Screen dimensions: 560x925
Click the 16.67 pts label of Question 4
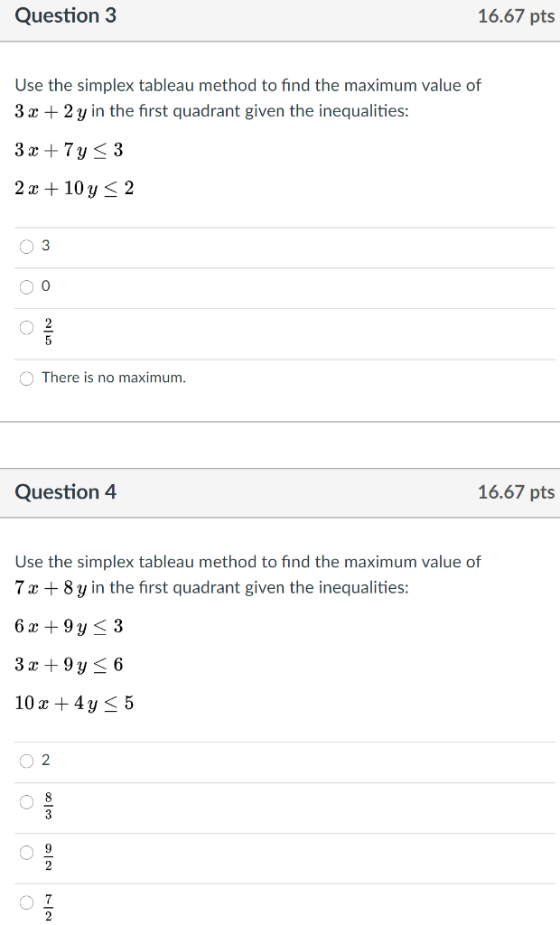click(x=518, y=492)
